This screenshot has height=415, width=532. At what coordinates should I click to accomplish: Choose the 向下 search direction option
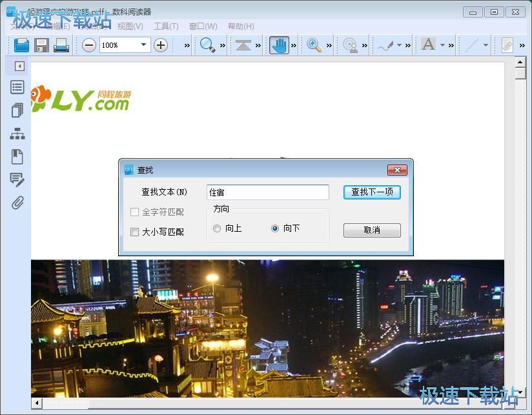(276, 228)
